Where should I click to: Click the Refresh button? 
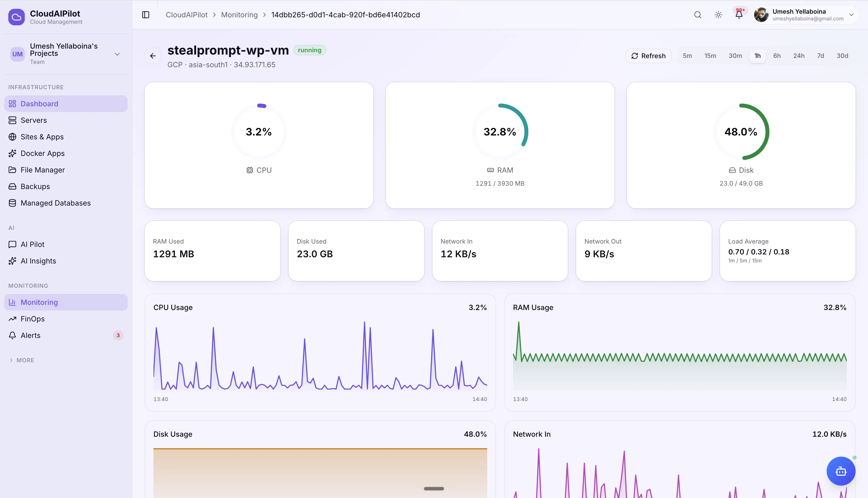tap(648, 56)
